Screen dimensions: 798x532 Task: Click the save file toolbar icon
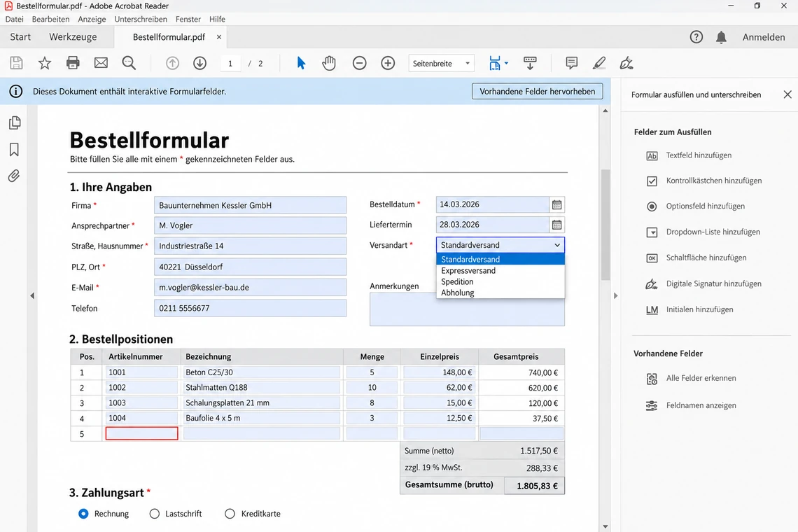point(16,63)
